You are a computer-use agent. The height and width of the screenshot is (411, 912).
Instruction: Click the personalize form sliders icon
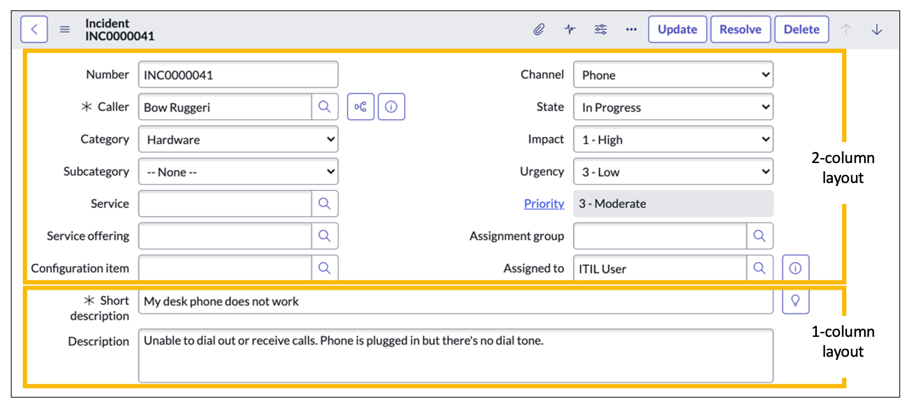click(x=601, y=29)
